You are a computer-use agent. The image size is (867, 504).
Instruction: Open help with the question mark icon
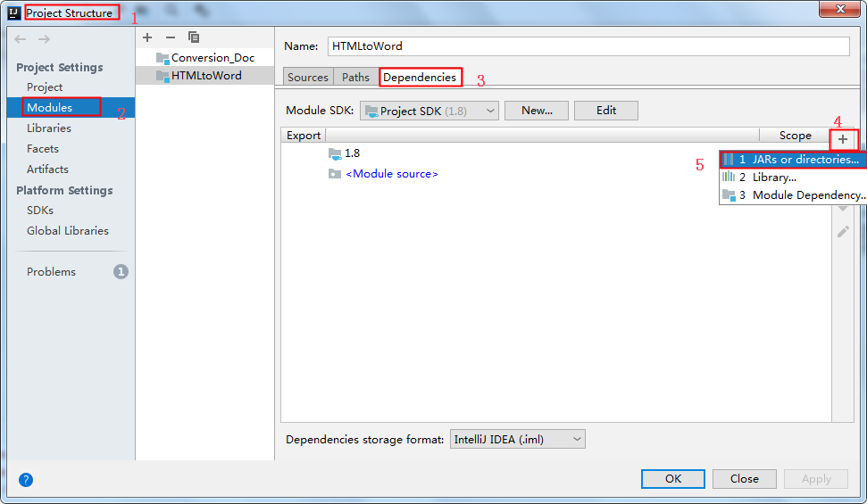[26, 480]
